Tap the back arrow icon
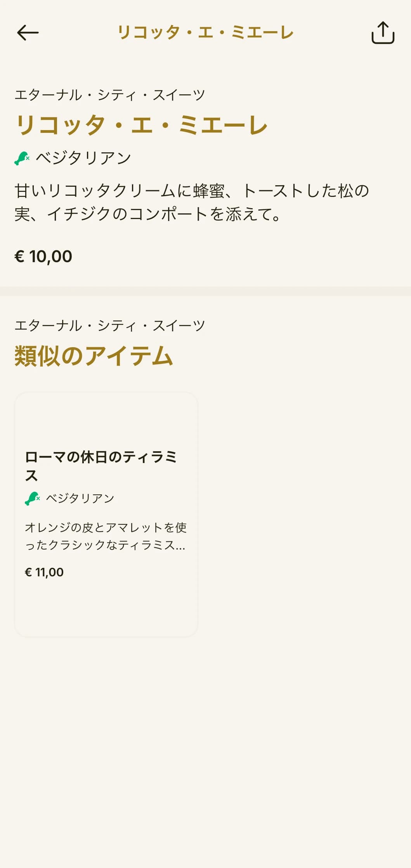411x868 pixels. [x=28, y=33]
